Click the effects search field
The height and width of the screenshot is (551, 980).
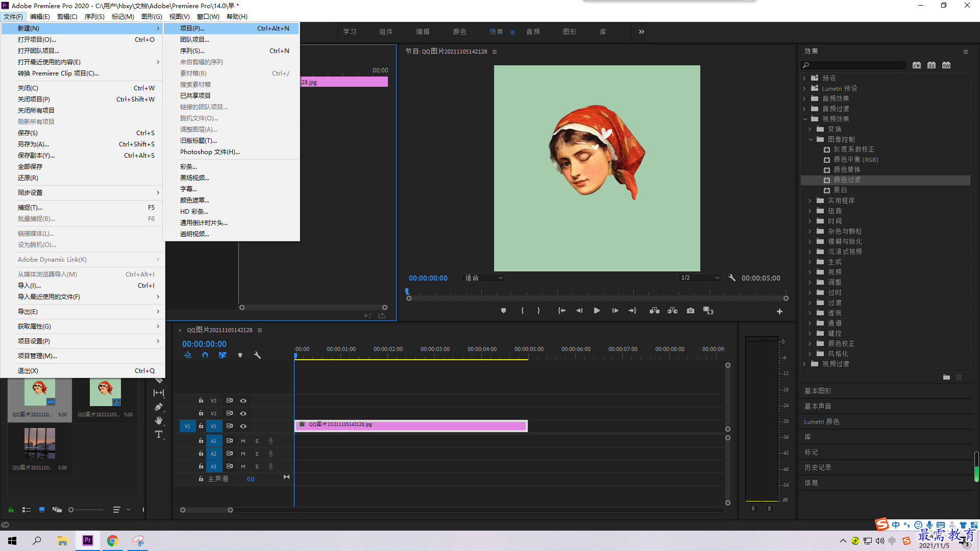[853, 65]
